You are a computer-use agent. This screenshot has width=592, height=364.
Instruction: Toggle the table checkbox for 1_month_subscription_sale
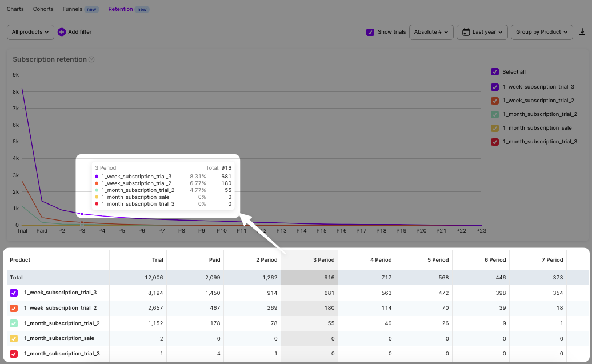pos(14,338)
